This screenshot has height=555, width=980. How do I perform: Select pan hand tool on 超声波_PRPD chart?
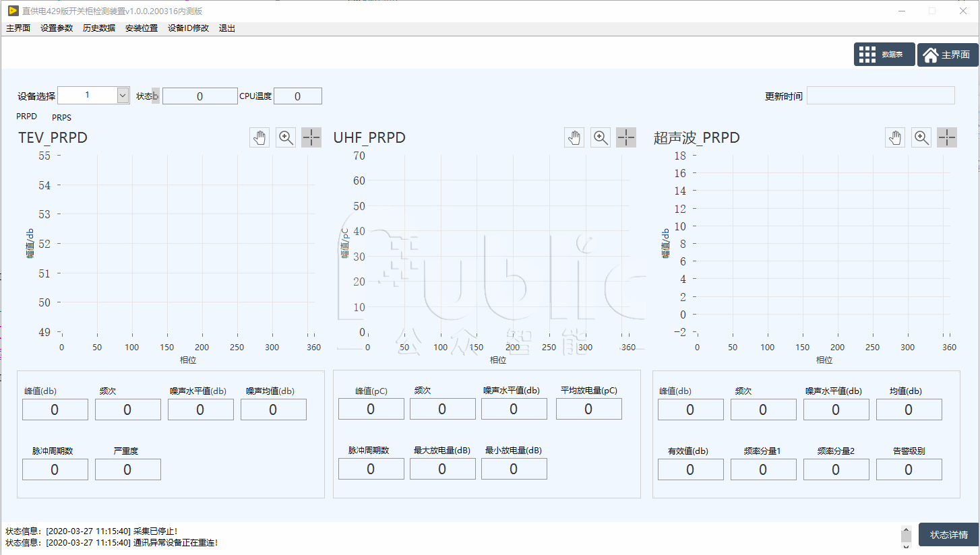895,137
